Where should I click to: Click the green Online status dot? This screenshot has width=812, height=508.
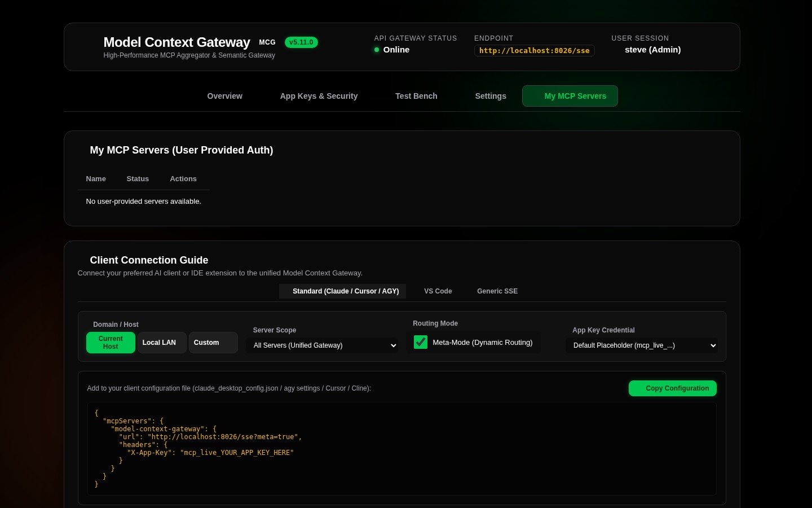377,50
